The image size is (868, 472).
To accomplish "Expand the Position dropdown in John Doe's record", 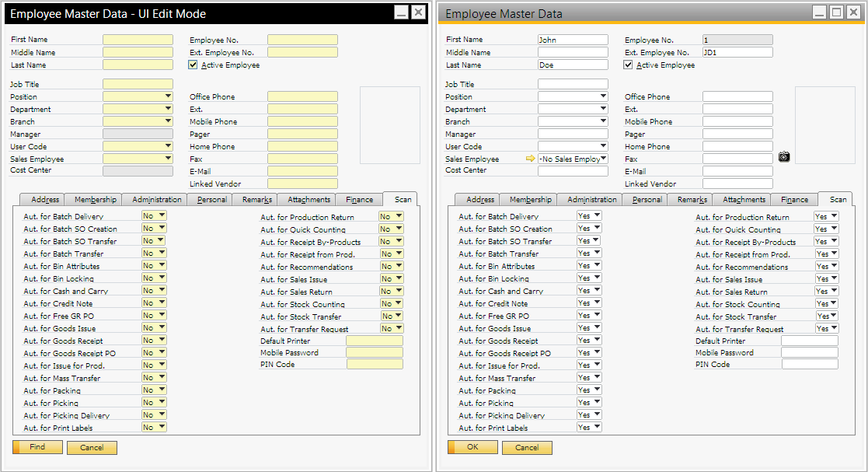I will click(603, 97).
